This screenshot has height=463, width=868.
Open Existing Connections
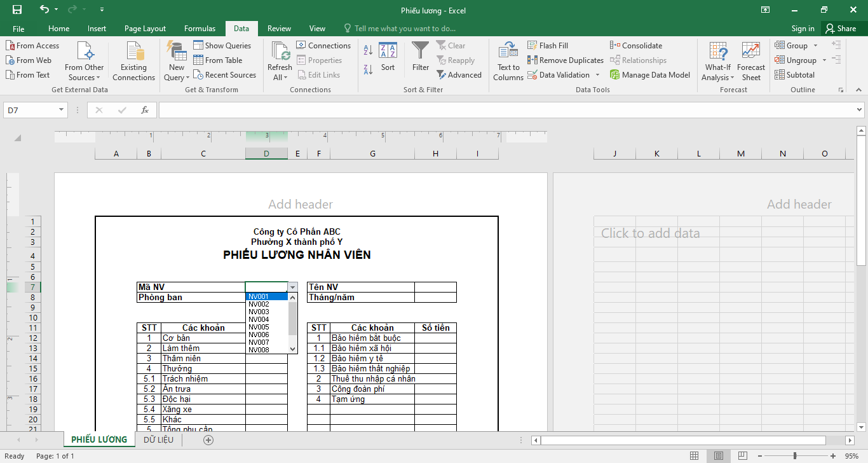click(133, 62)
